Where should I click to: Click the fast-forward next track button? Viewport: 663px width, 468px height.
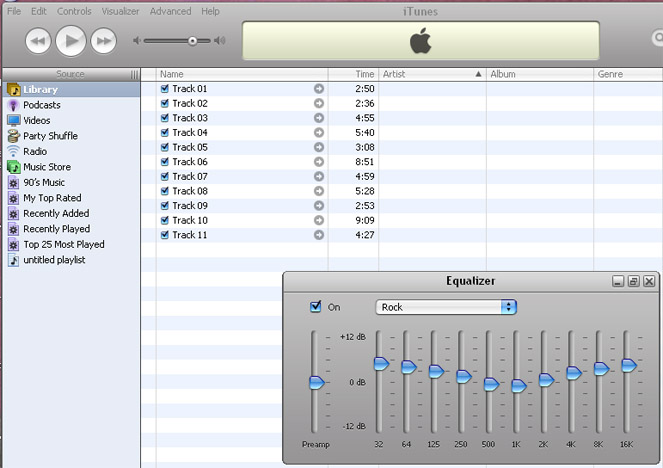[103, 41]
